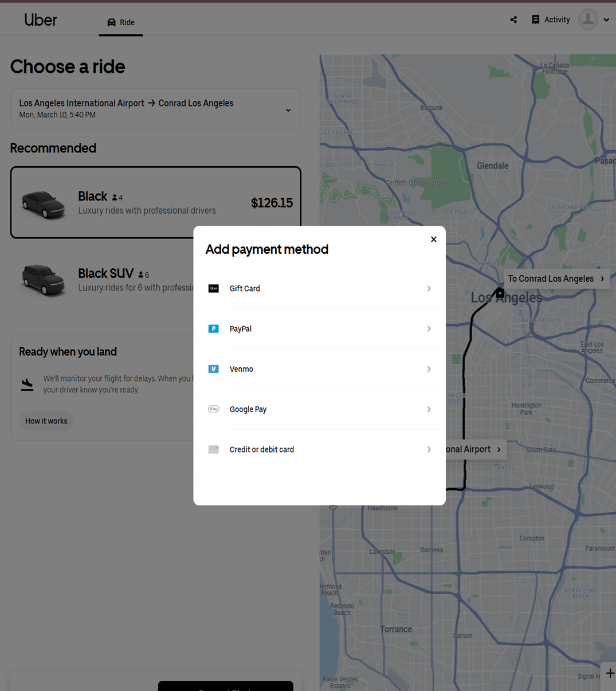
Task: Expand Gift Card option chevron
Action: coord(429,289)
